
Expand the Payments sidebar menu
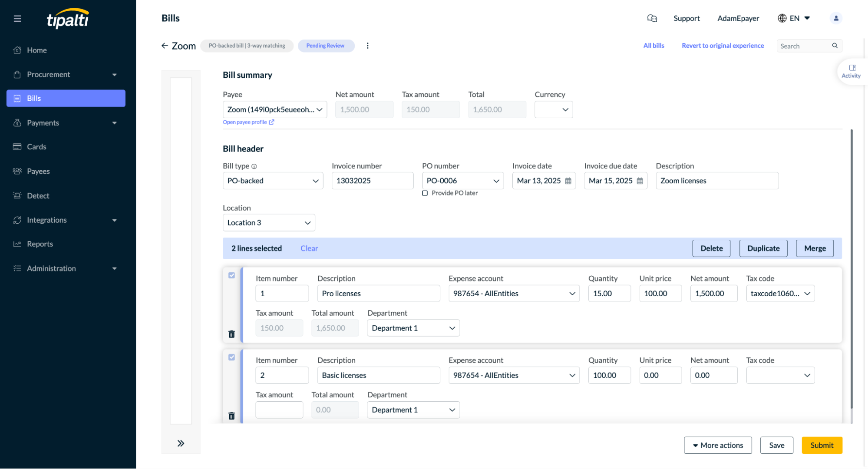(115, 123)
